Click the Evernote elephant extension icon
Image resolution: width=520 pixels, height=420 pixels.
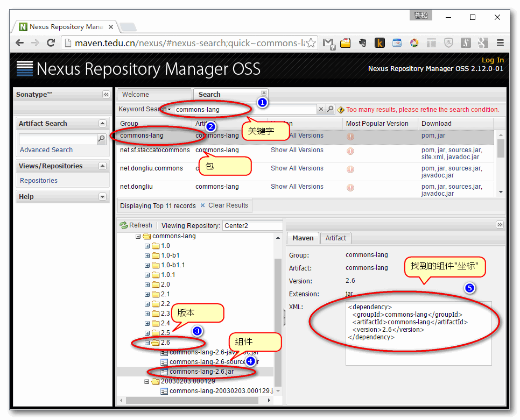pyautogui.click(x=362, y=43)
